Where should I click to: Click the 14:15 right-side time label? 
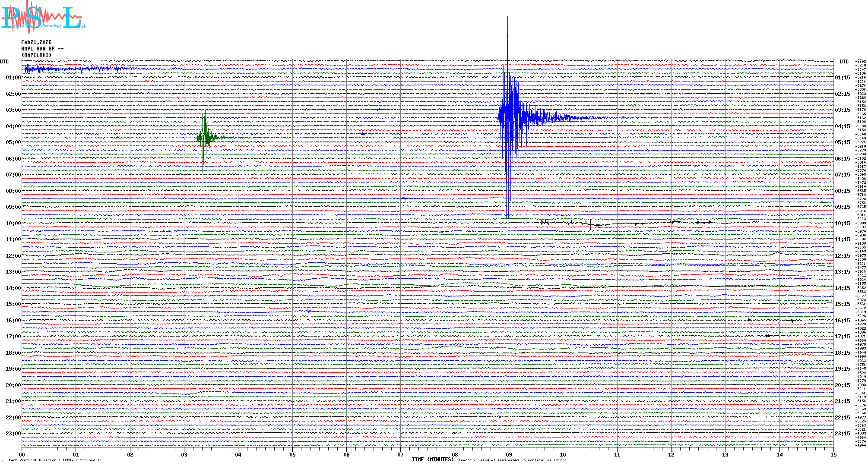(842, 288)
